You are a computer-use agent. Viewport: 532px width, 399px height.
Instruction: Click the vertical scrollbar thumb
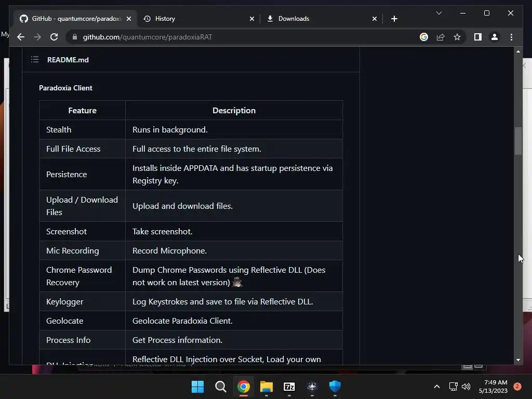[x=518, y=141]
